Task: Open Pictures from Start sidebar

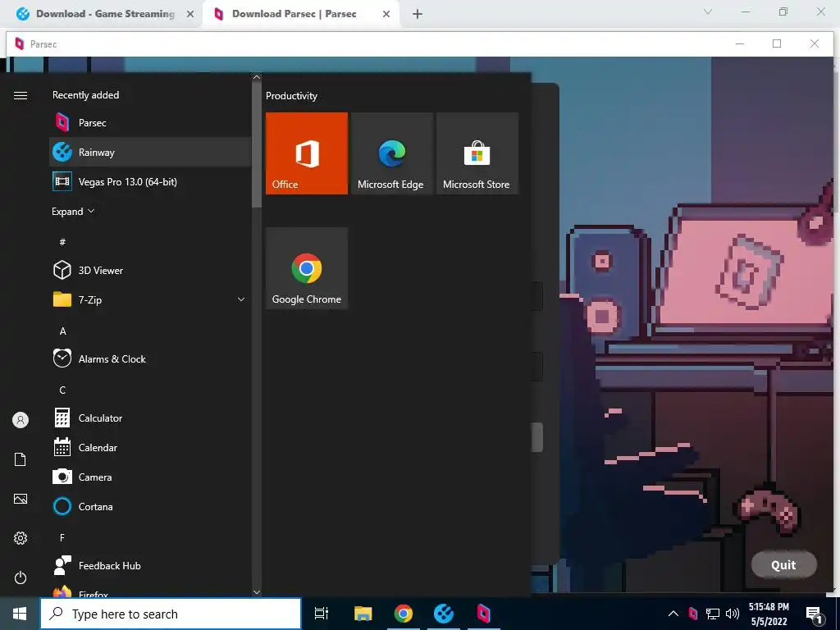Action: point(21,499)
